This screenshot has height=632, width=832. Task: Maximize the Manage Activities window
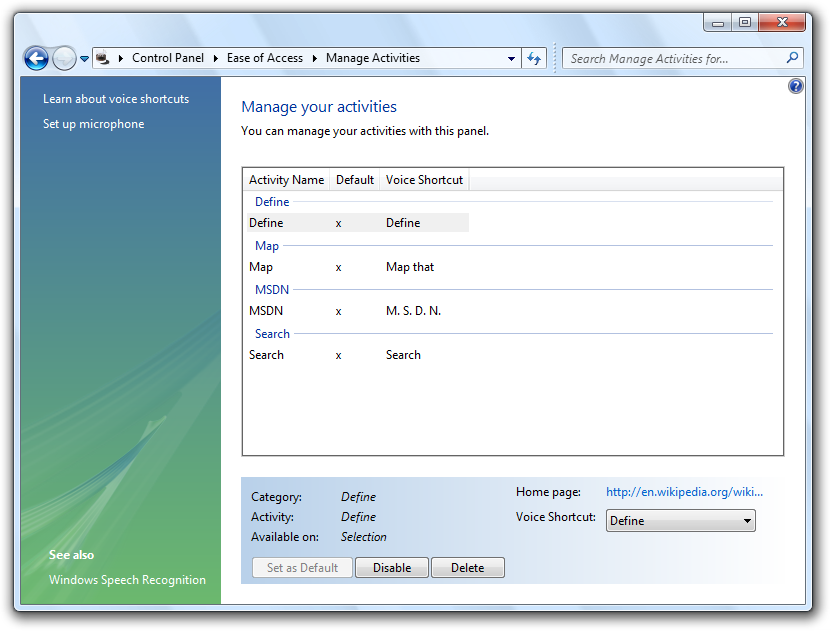point(745,22)
